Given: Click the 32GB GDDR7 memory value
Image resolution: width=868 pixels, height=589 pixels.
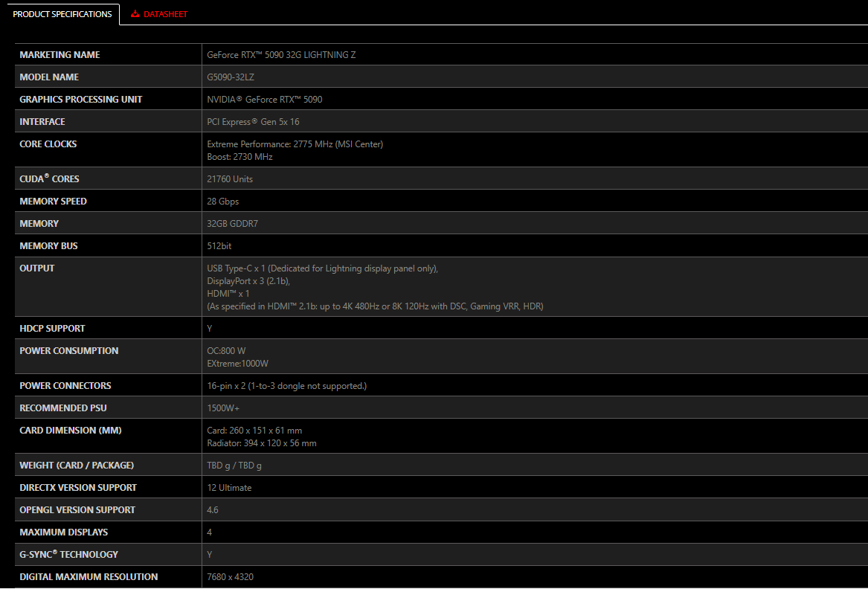Looking at the screenshot, I should point(232,224).
